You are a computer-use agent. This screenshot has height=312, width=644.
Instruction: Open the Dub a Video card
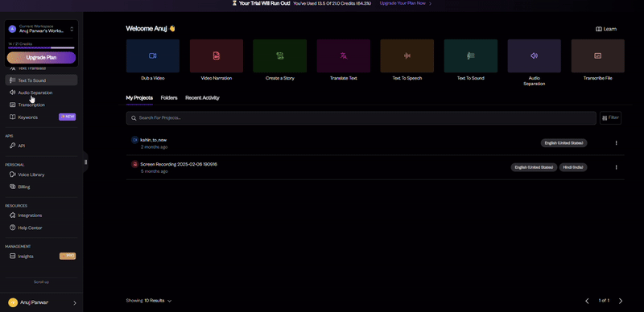tap(153, 55)
